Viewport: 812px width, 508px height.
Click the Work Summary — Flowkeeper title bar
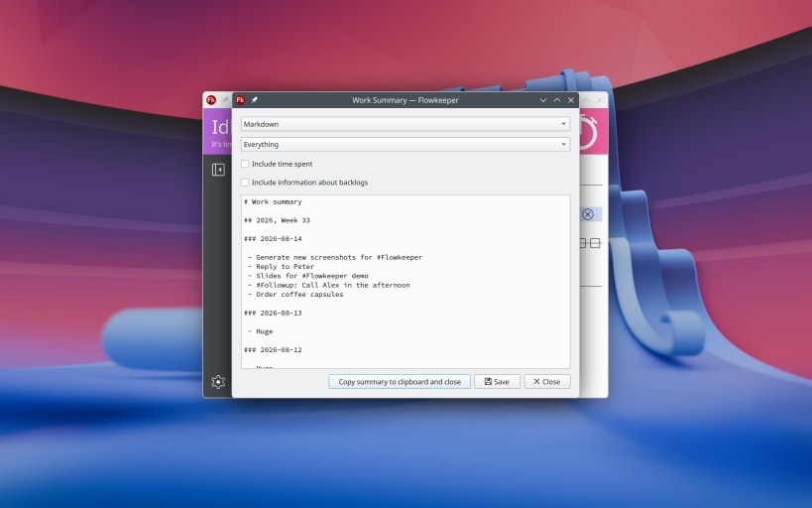click(405, 100)
